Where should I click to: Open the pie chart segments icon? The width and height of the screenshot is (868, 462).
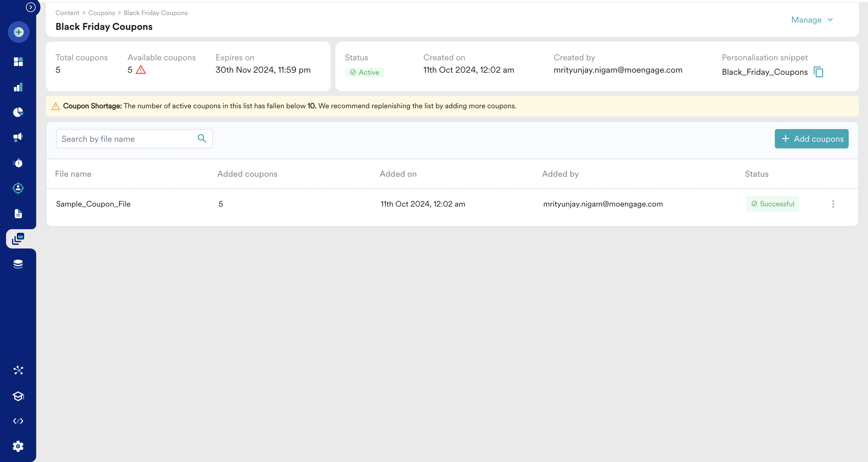(18, 112)
